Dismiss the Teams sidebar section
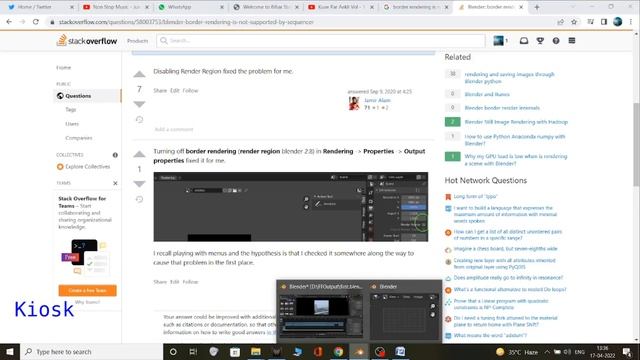 (x=115, y=183)
